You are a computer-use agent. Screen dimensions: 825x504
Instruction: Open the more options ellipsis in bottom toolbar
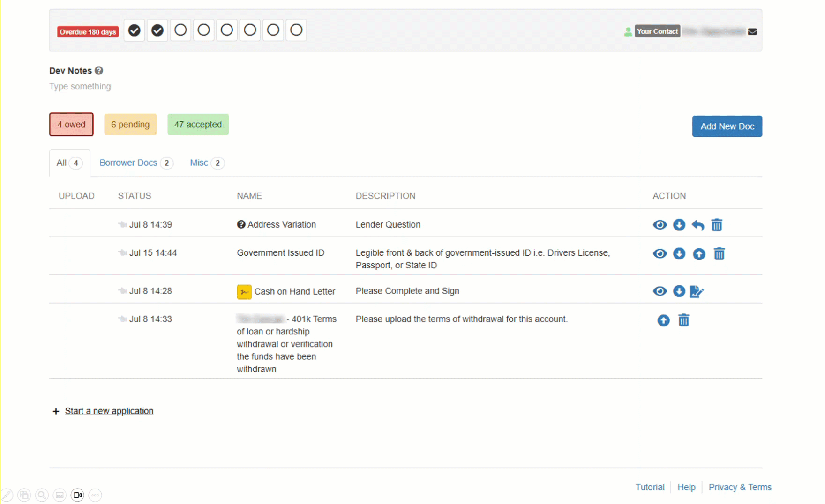point(95,495)
